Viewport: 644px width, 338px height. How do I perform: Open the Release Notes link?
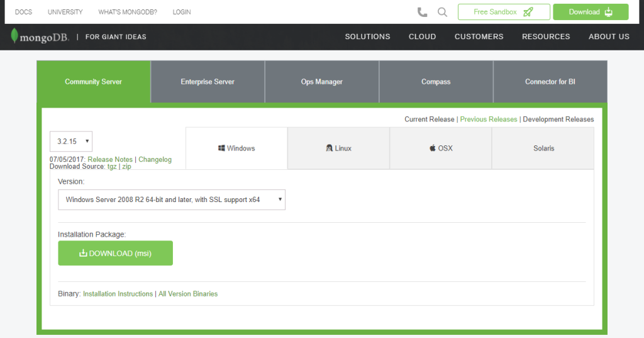pyautogui.click(x=110, y=159)
